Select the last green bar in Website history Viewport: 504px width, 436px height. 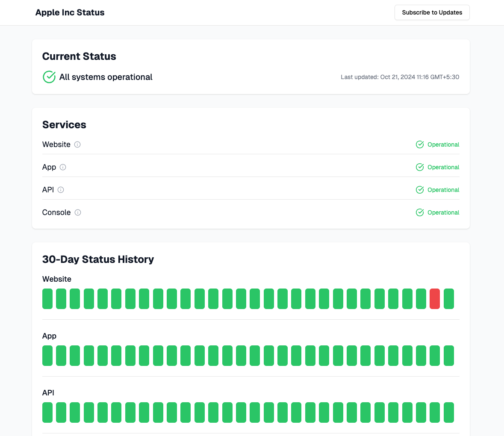pos(449,299)
